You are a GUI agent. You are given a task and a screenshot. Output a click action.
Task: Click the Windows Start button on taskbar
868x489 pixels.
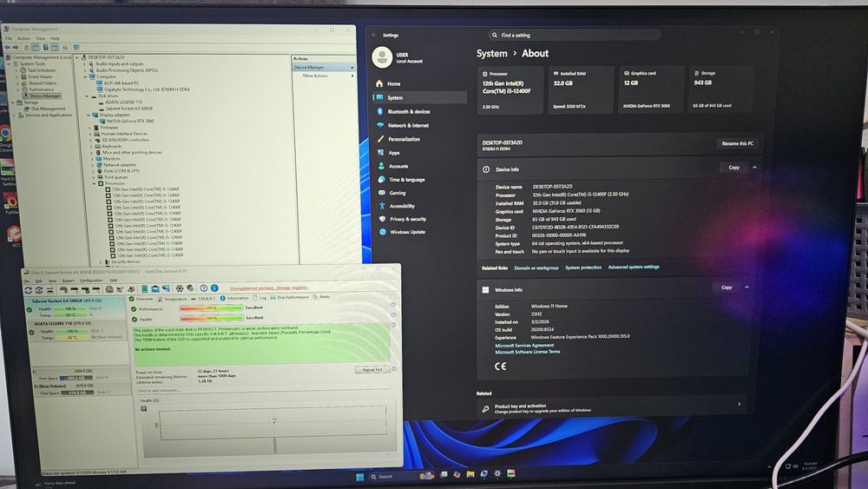360,476
